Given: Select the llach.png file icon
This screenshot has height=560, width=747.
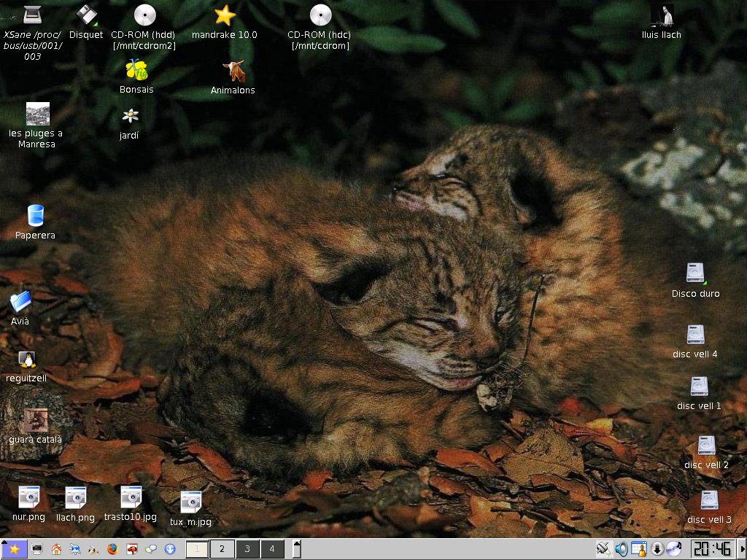Looking at the screenshot, I should pos(76,497).
